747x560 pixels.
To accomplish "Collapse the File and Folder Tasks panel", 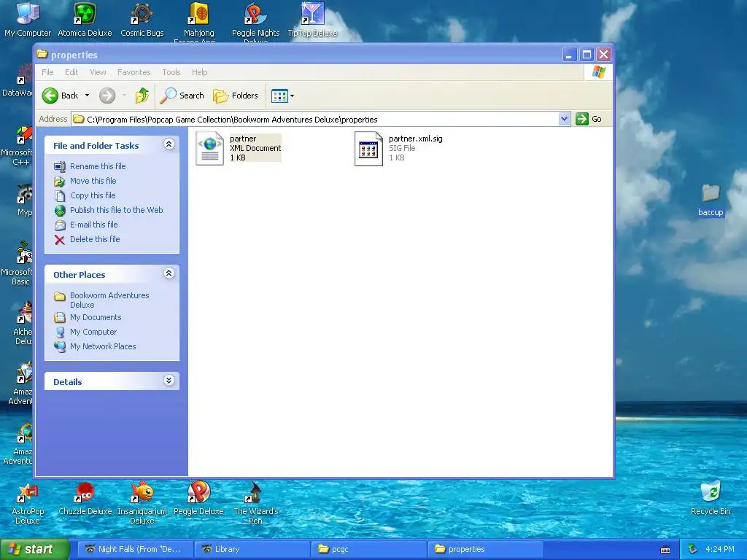I will [x=169, y=144].
